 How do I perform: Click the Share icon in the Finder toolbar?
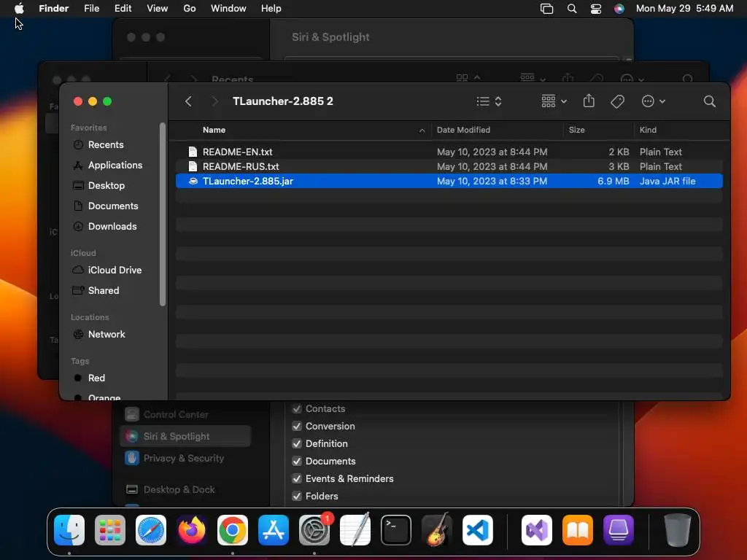(x=589, y=101)
